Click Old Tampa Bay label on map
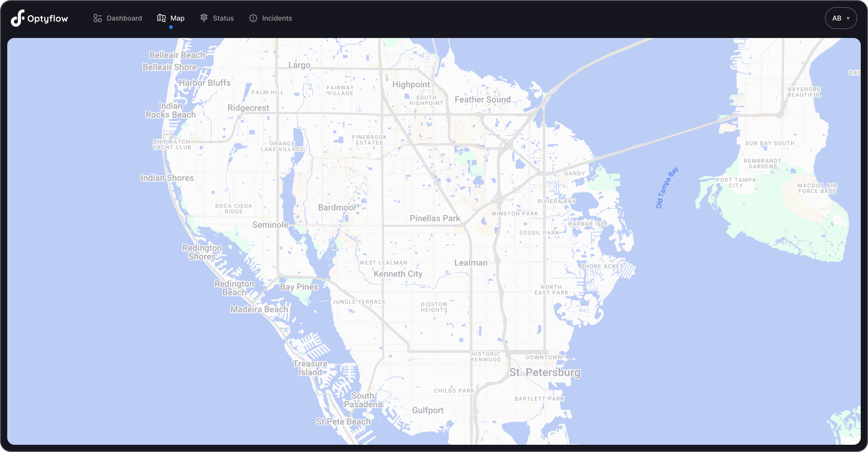868x452 pixels. (x=666, y=187)
